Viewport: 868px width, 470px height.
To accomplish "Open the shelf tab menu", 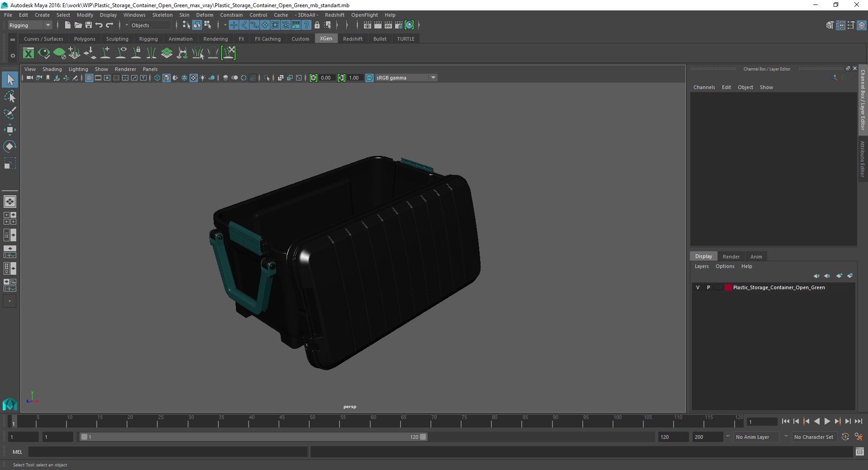I will 13,39.
